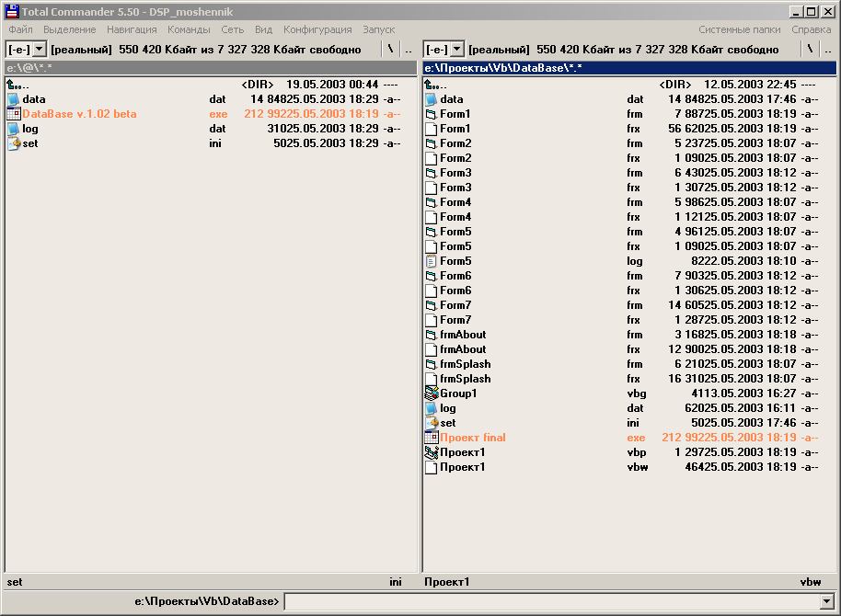The image size is (841, 616).
Task: Click the left status bar entry 'set'
Action: pos(15,582)
